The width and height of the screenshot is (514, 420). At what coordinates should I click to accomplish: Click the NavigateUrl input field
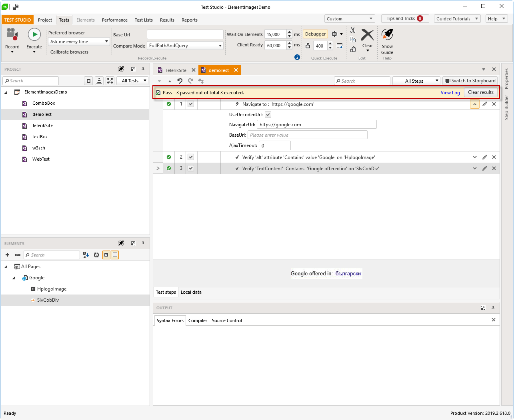pyautogui.click(x=316, y=124)
